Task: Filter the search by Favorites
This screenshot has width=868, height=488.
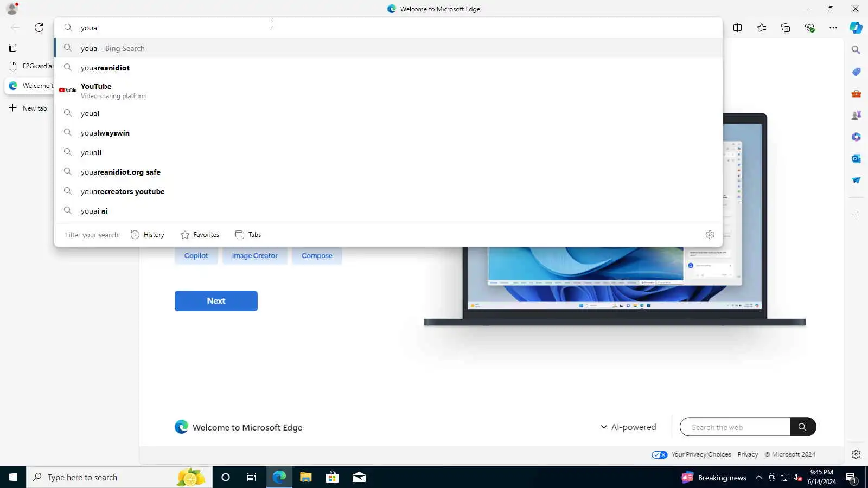Action: [200, 235]
